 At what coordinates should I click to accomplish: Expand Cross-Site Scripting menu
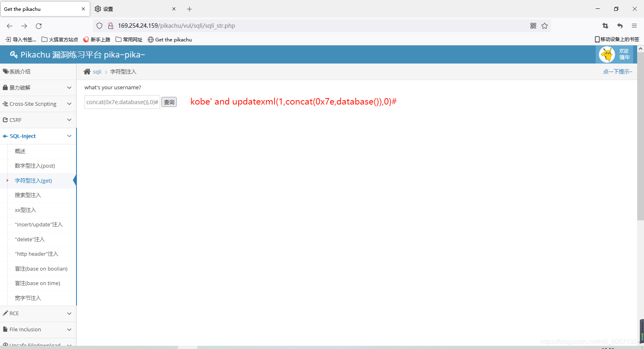(38, 104)
